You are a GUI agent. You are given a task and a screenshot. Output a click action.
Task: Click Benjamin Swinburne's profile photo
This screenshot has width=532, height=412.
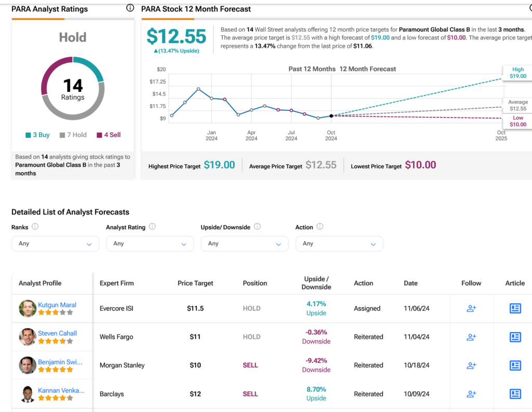pos(28,365)
